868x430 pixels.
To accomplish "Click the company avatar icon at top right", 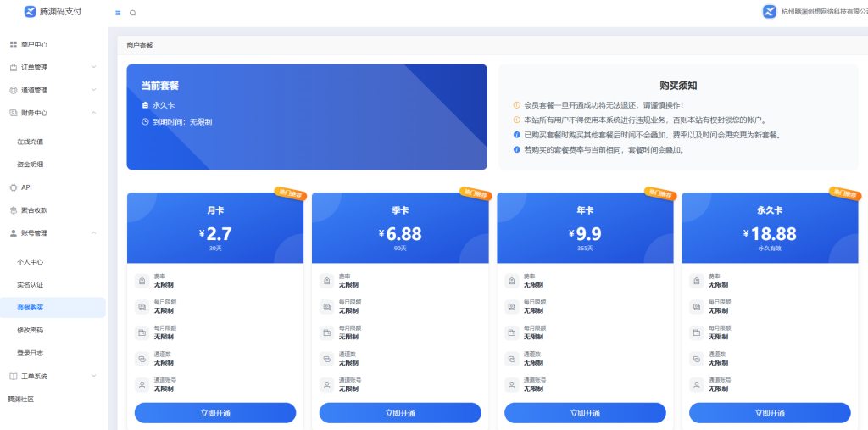I will pyautogui.click(x=769, y=12).
